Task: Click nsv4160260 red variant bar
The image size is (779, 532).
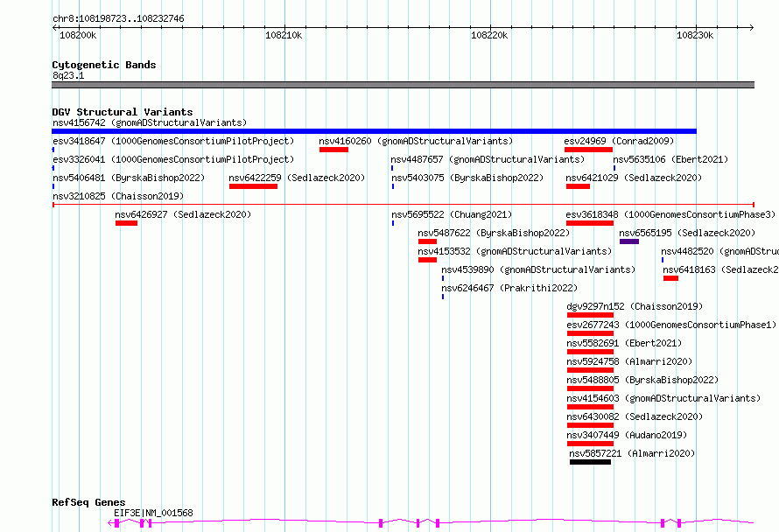Action: pos(333,150)
